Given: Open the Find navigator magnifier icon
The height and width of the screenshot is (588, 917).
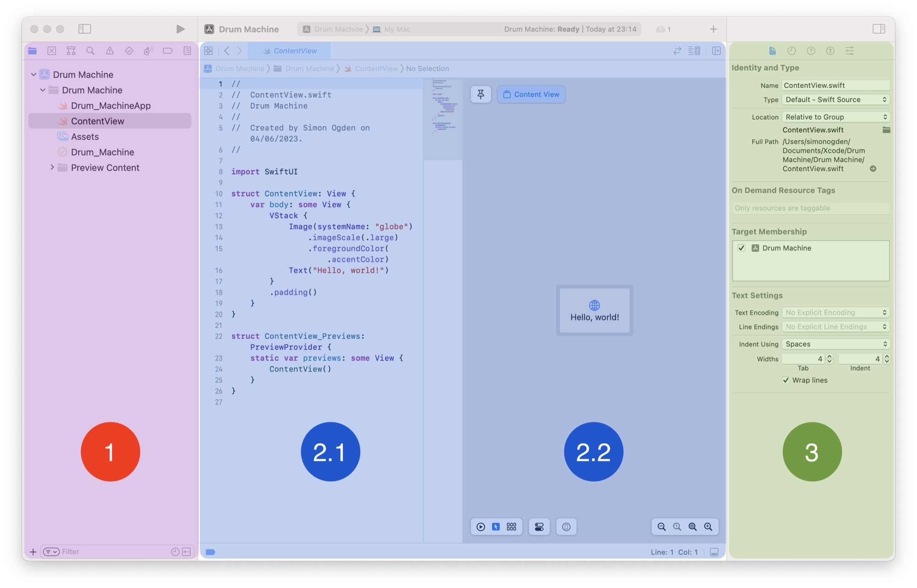Looking at the screenshot, I should pos(90,51).
